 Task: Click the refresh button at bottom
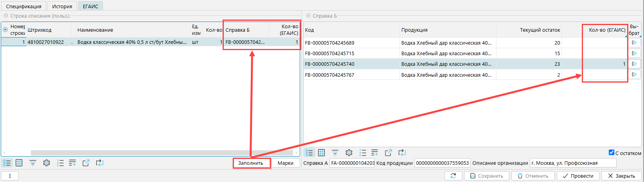tap(453, 176)
